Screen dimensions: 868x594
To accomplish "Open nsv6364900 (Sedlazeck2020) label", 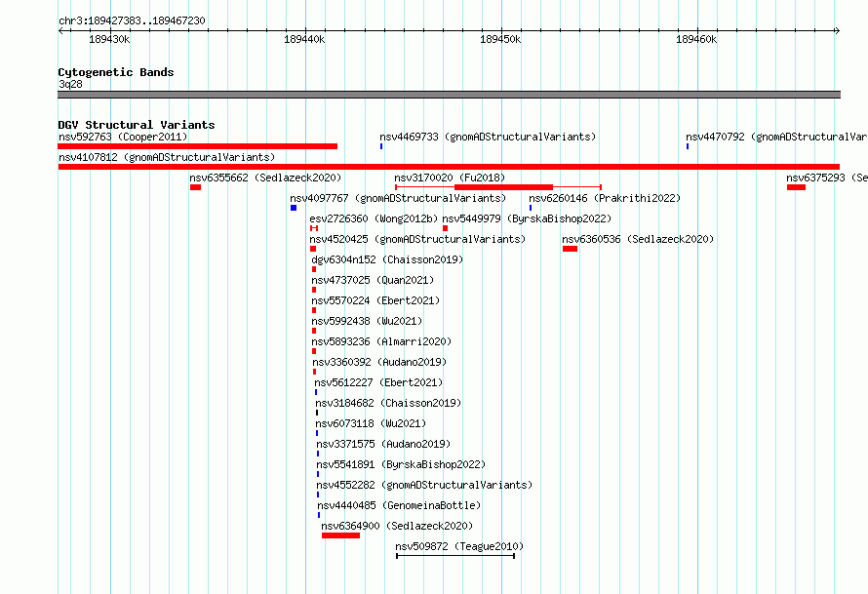I will point(398,526).
